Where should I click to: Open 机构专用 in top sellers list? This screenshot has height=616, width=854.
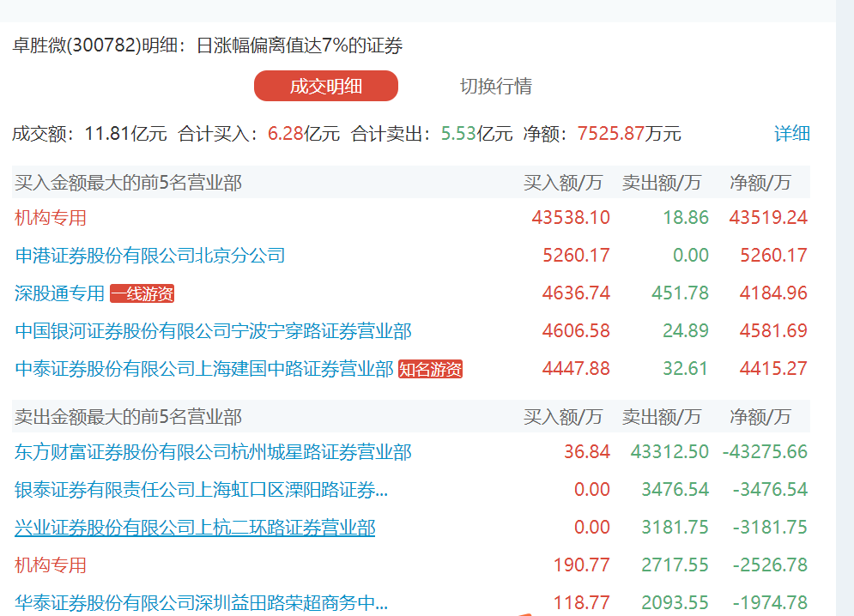tap(51, 565)
